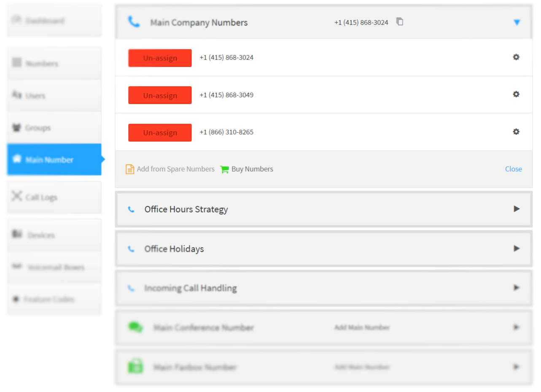This screenshot has width=541, height=392.
Task: Copy the main company number with copy icon
Action: tap(400, 21)
